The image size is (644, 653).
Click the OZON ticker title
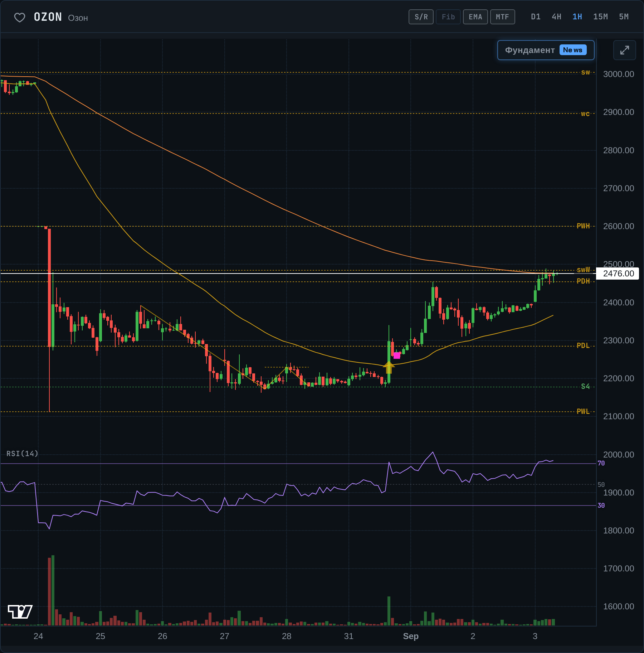click(x=48, y=17)
